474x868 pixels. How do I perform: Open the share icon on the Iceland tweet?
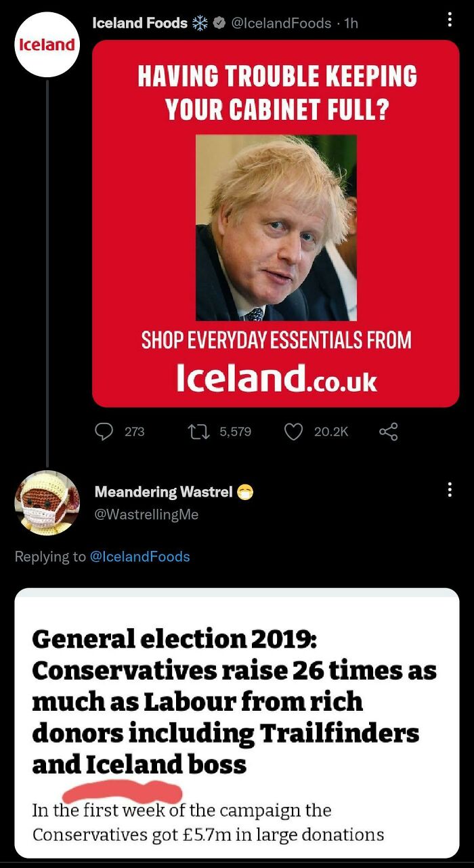pos(388,432)
